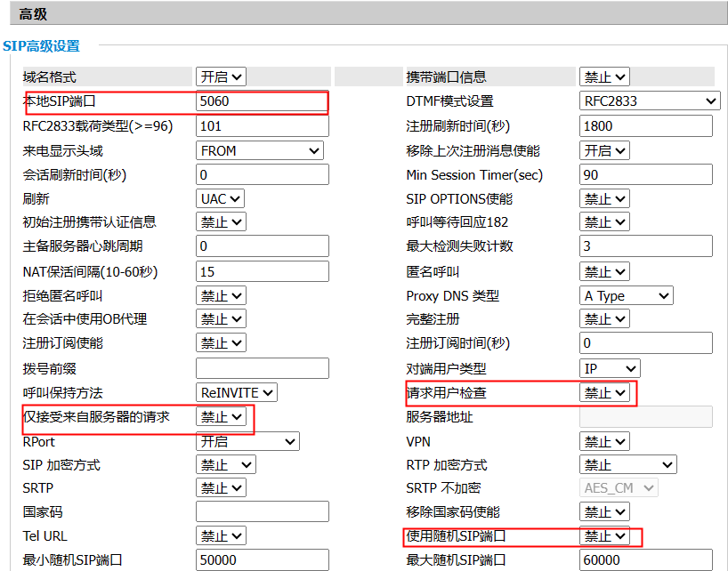Open the 对端用户类型 IP dropdown
The width and height of the screenshot is (728, 571).
tap(610, 368)
